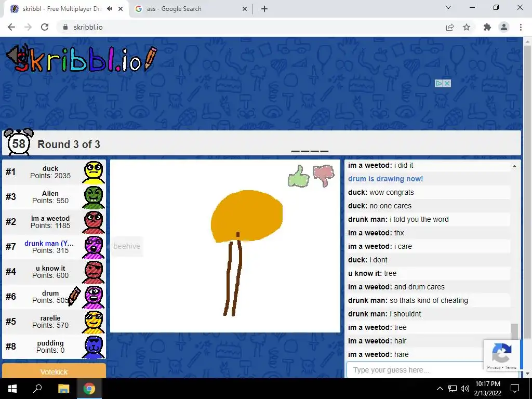Bookmark this page with the star

pos(467,27)
